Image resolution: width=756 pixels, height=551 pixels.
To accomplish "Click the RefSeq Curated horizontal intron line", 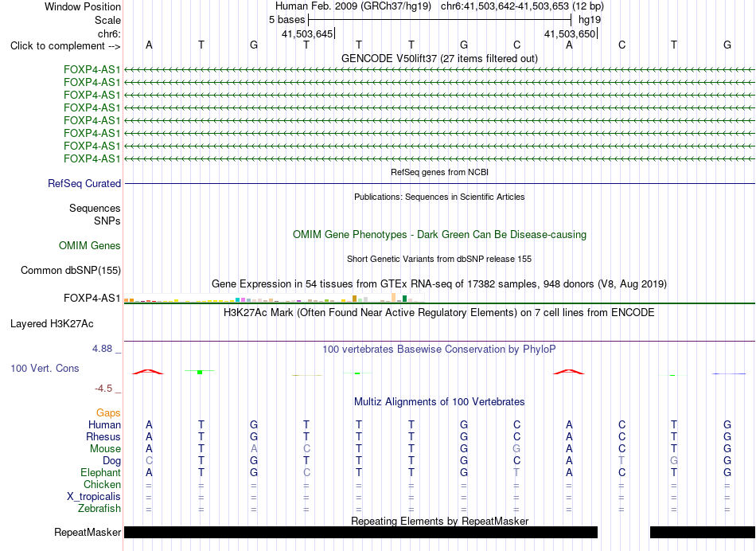I will tap(439, 183).
